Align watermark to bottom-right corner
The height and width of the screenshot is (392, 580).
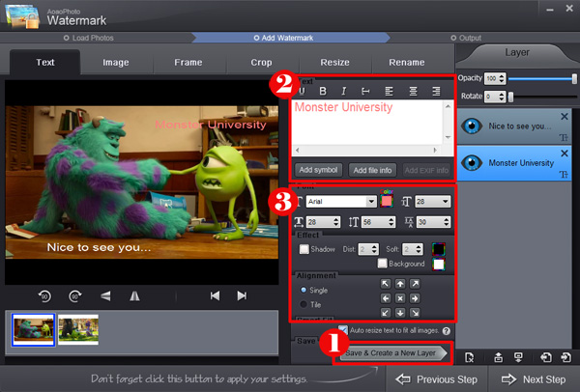click(x=415, y=313)
